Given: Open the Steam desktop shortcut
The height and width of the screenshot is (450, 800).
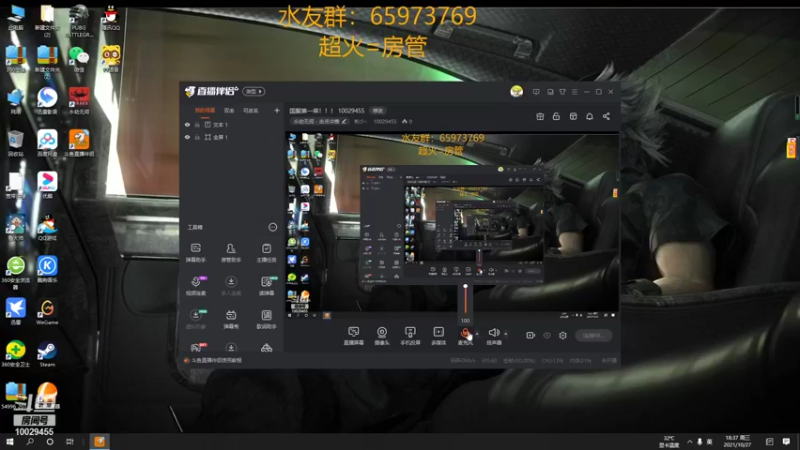Looking at the screenshot, I should pos(47,354).
